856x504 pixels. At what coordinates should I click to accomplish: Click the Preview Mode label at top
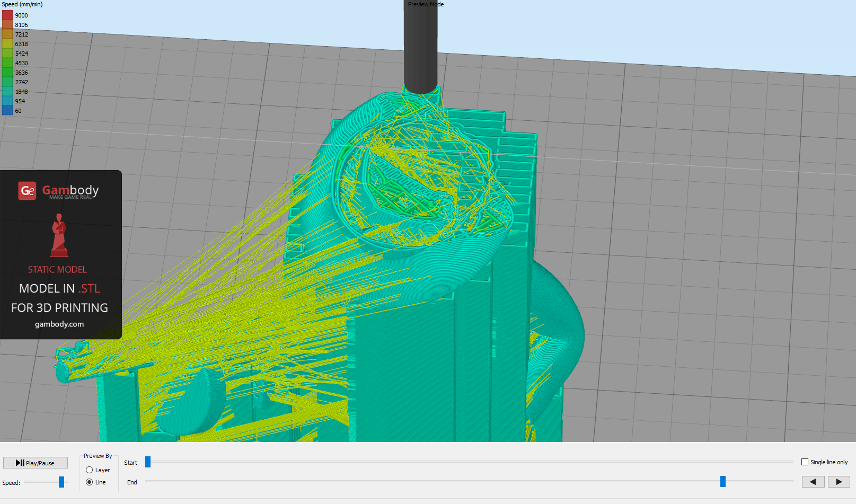(x=426, y=4)
